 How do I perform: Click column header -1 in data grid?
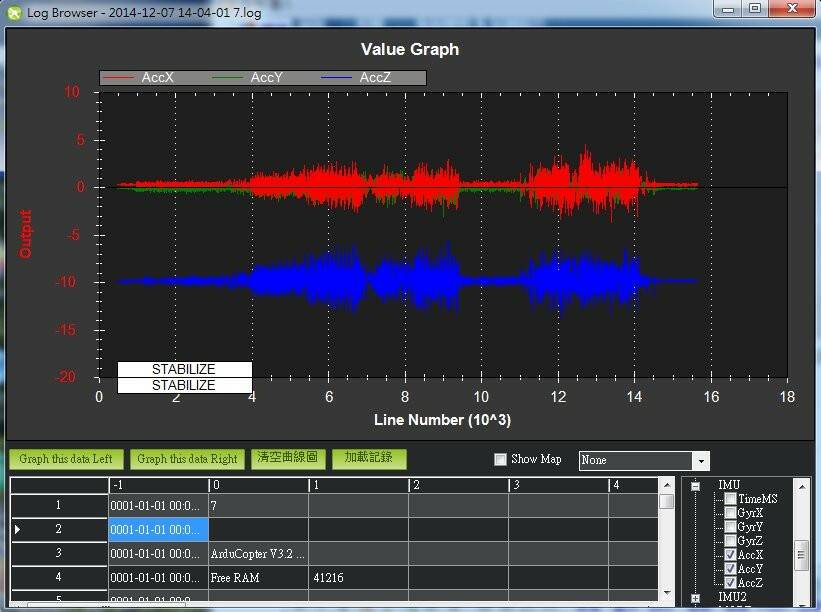click(x=158, y=485)
